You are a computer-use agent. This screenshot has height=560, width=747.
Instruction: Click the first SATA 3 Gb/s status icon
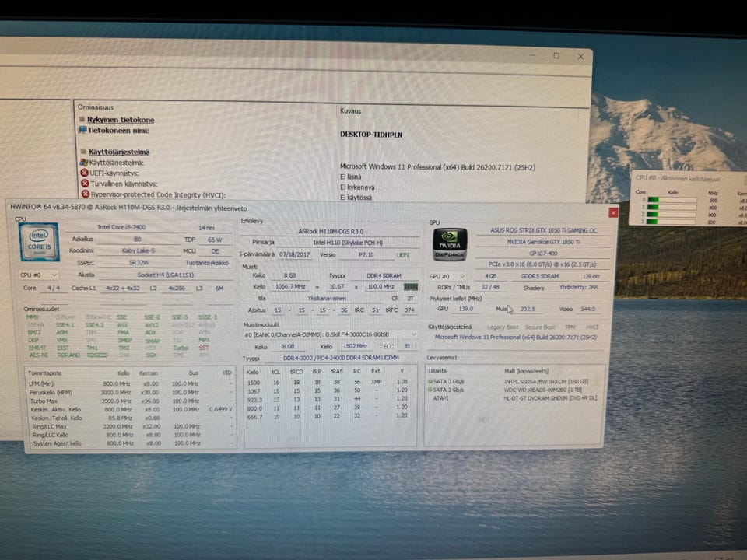430,381
